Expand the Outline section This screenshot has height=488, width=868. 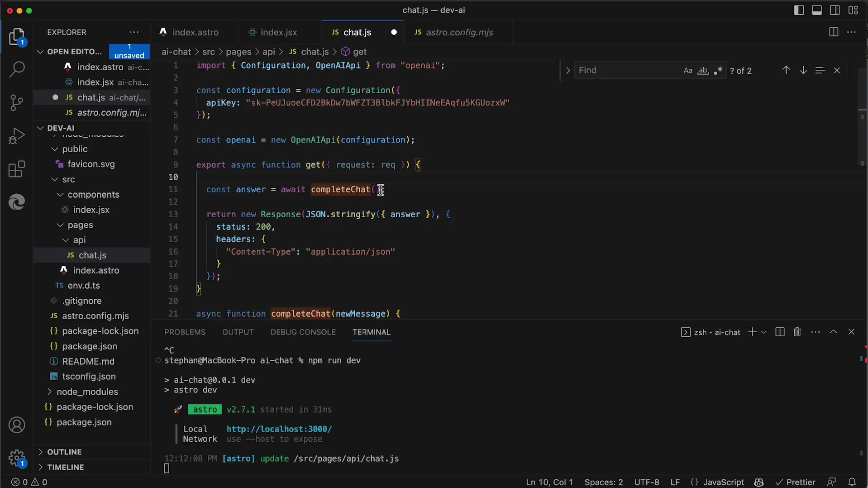(x=64, y=452)
